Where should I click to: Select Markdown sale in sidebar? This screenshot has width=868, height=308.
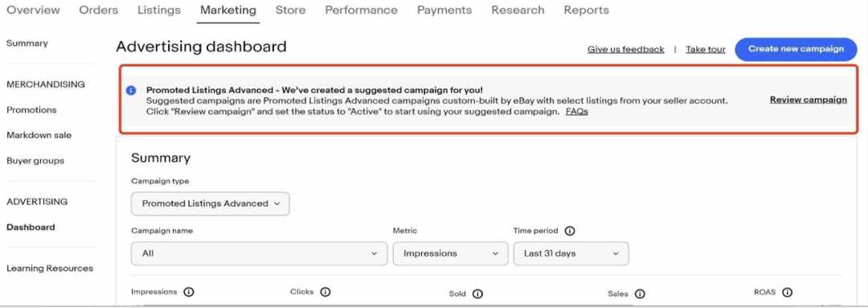[x=39, y=135]
